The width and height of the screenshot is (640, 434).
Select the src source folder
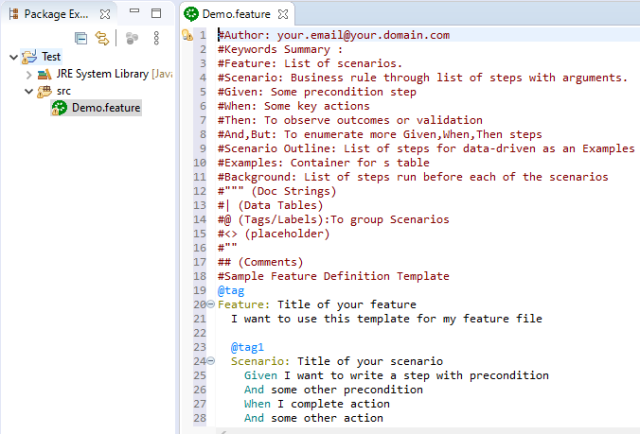click(x=64, y=91)
